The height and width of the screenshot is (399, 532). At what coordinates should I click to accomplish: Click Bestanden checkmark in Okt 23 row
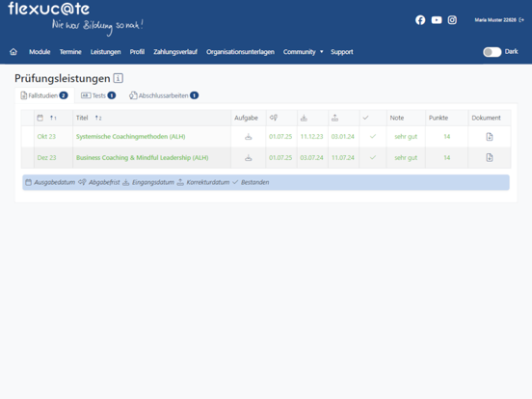[x=373, y=137]
